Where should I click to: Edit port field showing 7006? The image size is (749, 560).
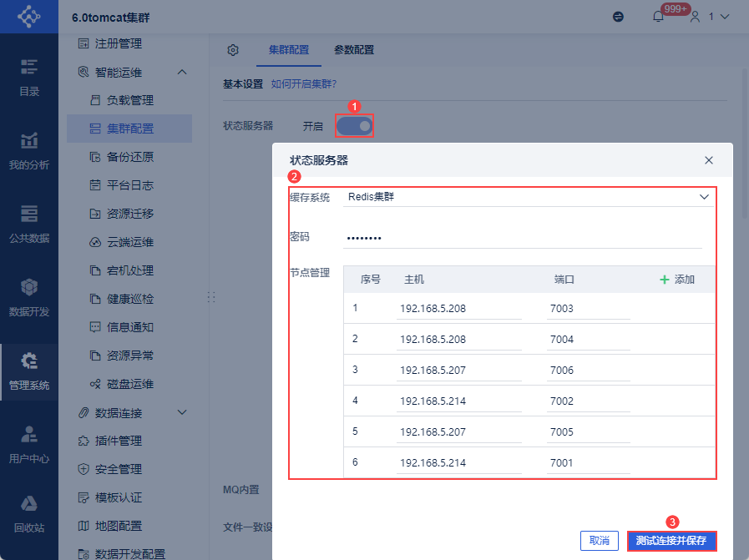589,370
